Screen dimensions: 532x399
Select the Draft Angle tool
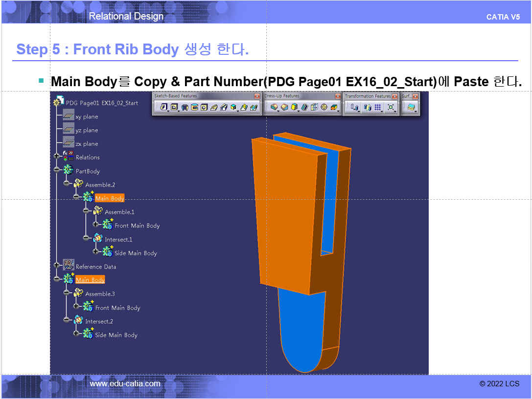(294, 107)
